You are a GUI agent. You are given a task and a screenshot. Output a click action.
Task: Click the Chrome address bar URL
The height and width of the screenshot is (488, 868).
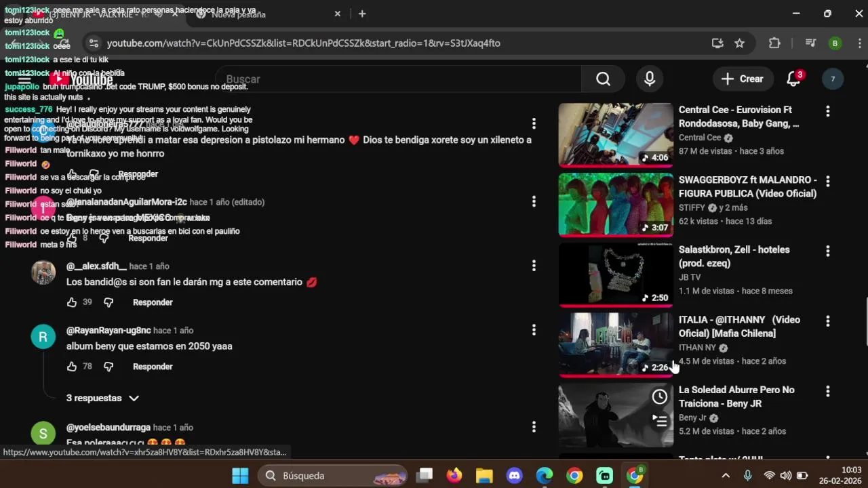(x=303, y=43)
